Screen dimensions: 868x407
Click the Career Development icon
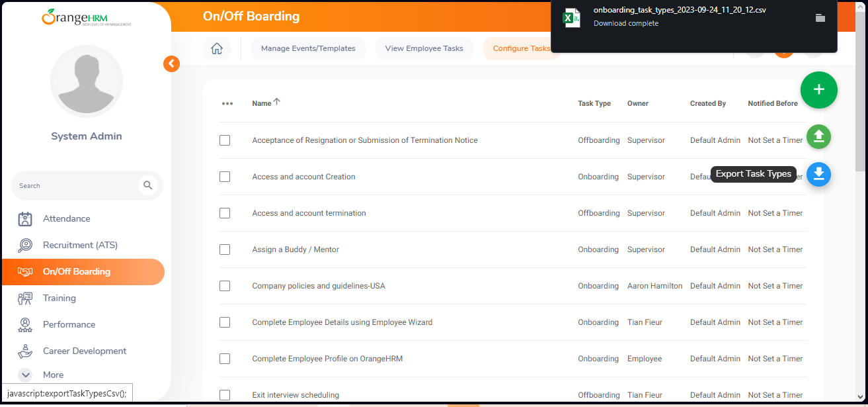tap(25, 351)
